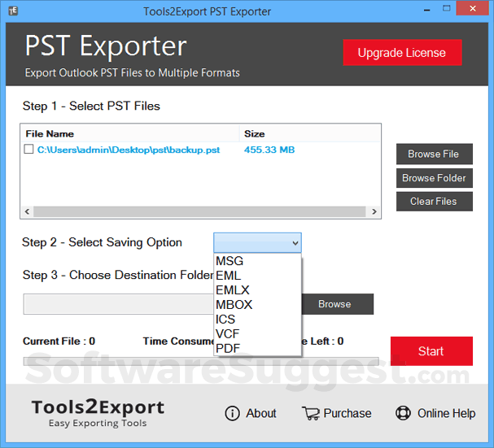
Task: Click the Upgrade License button
Action: (402, 53)
